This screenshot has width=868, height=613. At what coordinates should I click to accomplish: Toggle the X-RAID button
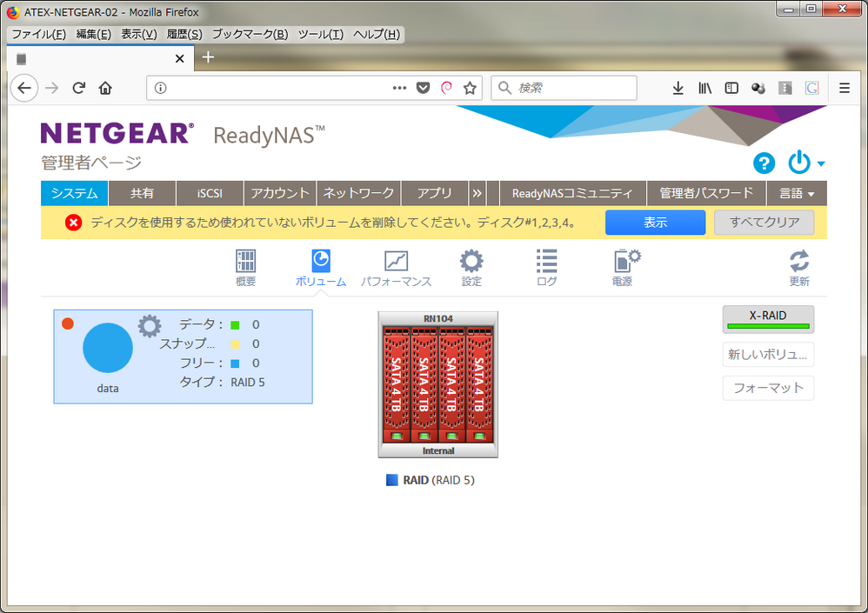768,319
